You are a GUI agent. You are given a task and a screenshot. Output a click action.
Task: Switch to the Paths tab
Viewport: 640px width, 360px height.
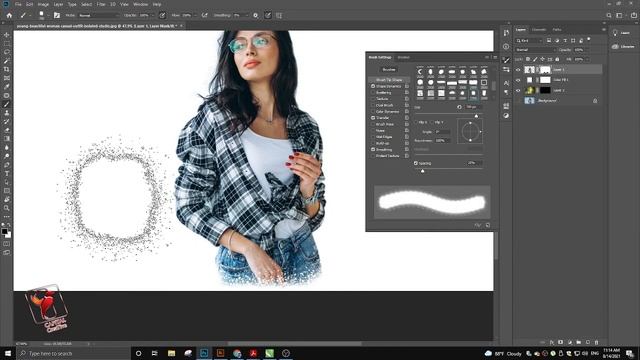click(x=557, y=29)
